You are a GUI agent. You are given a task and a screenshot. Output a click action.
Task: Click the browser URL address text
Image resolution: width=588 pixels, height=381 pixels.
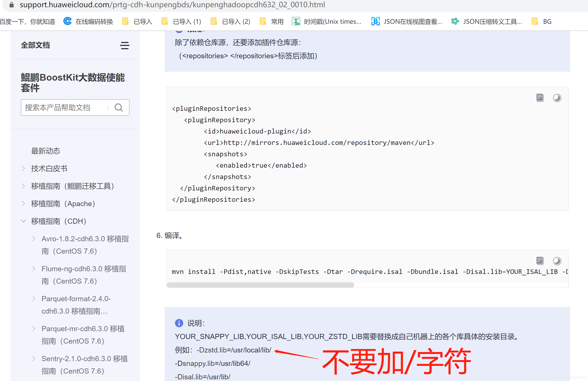tap(172, 5)
